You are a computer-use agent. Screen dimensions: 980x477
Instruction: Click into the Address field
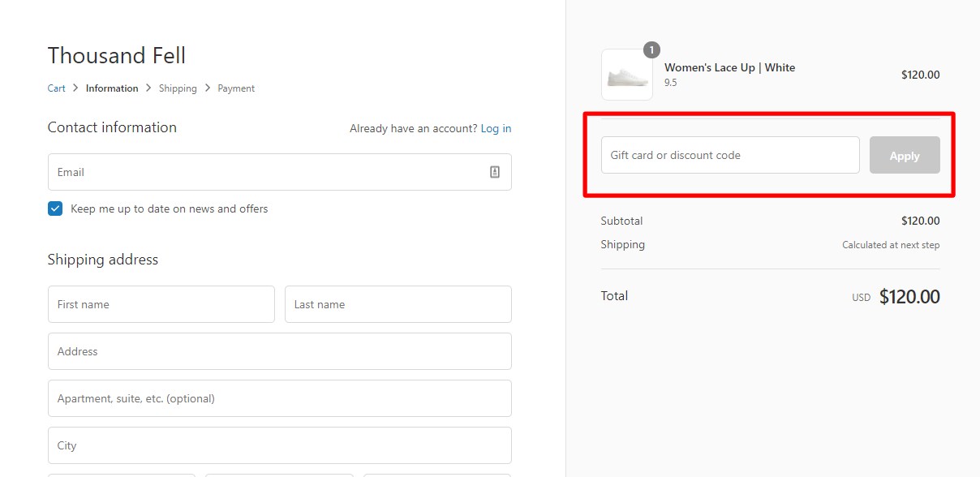click(280, 351)
